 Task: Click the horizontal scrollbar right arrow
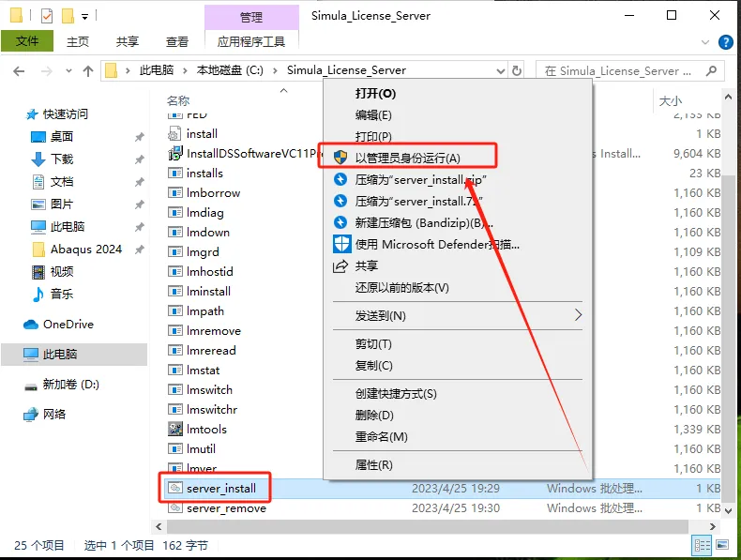coord(713,526)
